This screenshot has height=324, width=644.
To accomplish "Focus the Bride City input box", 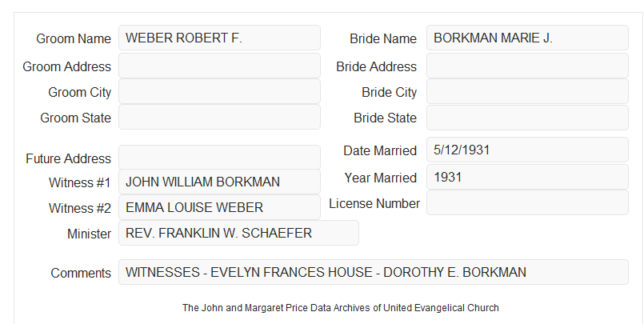I will pos(527,91).
